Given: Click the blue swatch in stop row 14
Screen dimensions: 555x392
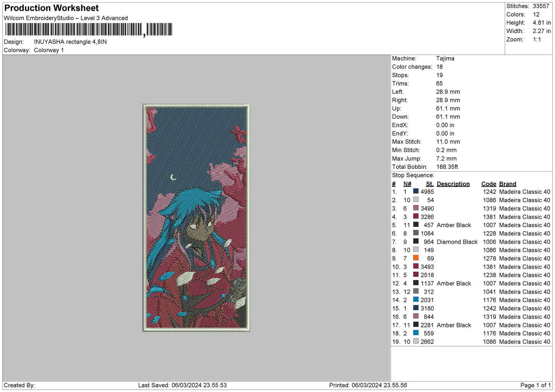Looking at the screenshot, I should [x=416, y=299].
